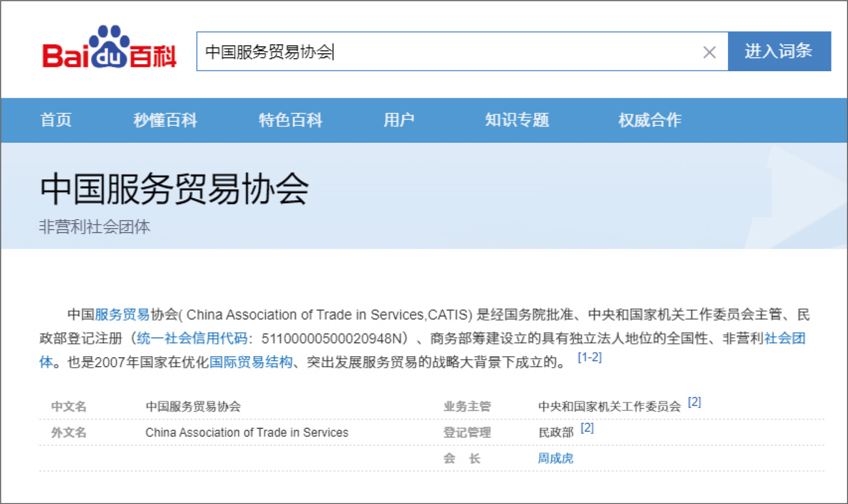Viewport: 848px width, 504px height.
Task: Open the 知识专题 nav tab
Action: pyautogui.click(x=517, y=120)
